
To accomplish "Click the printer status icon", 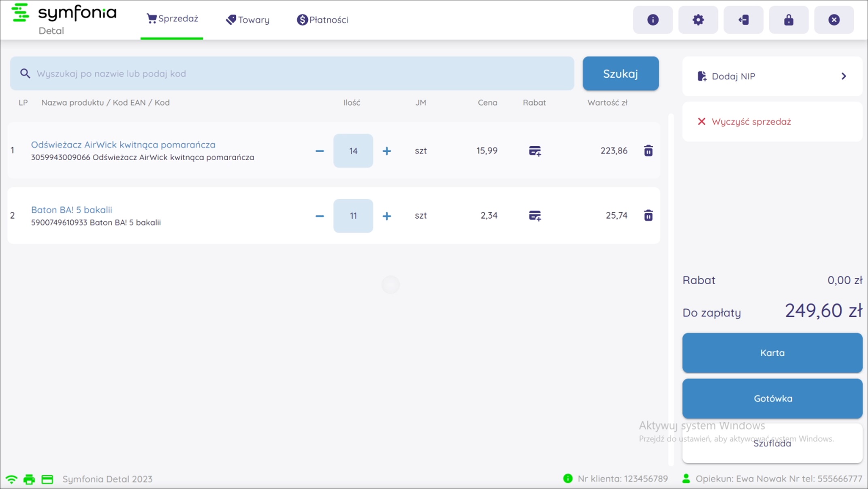I will [29, 480].
